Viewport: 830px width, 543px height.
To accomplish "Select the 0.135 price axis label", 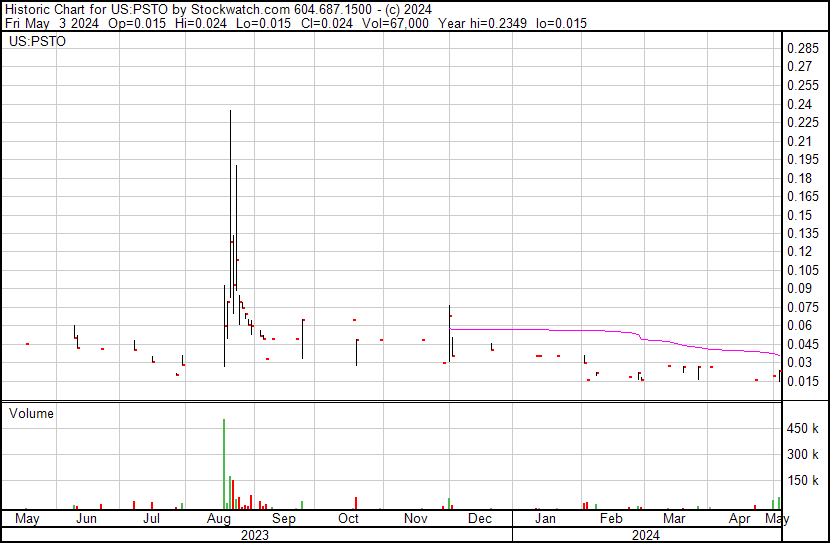I will tap(802, 233).
